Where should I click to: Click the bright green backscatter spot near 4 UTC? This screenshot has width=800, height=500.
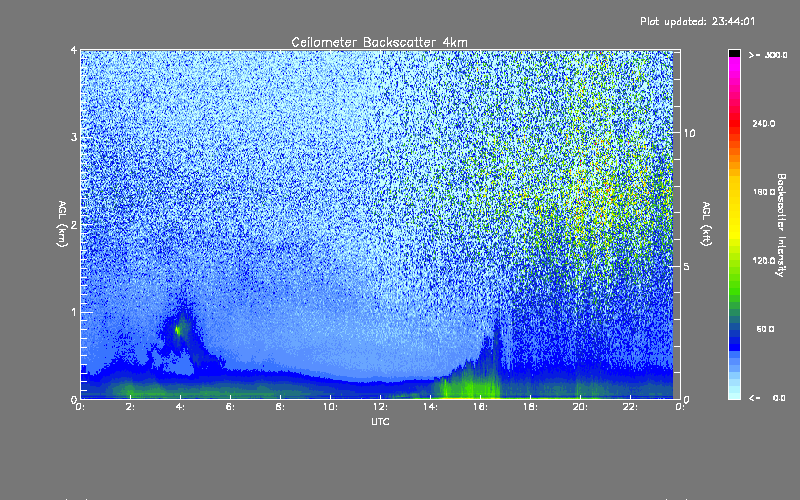[x=178, y=330]
